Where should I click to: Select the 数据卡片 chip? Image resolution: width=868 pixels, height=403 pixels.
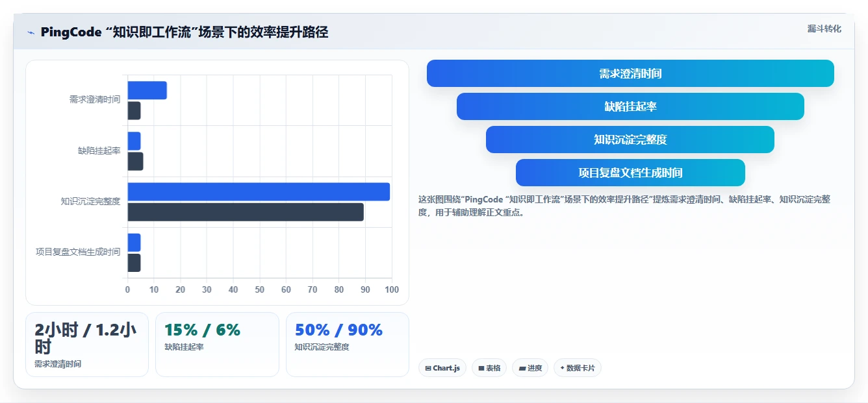point(578,368)
